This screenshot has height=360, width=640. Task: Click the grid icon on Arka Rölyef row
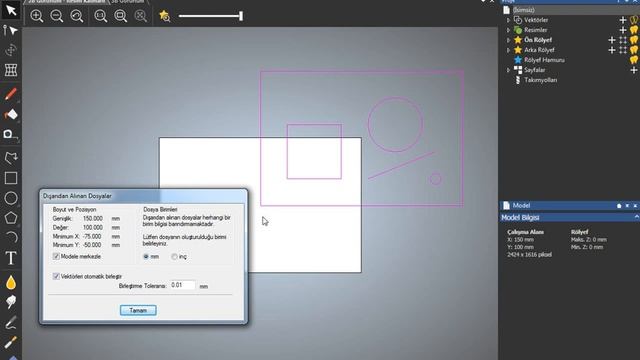point(623,50)
